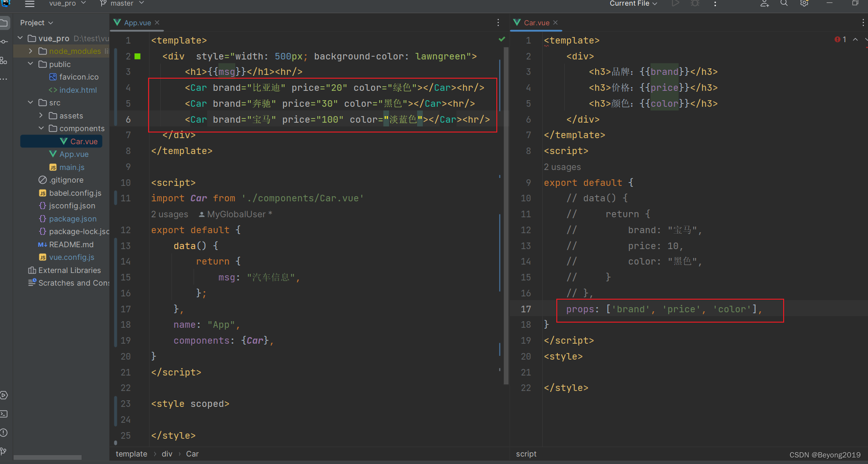Open the Git tool window icon

(x=4, y=451)
